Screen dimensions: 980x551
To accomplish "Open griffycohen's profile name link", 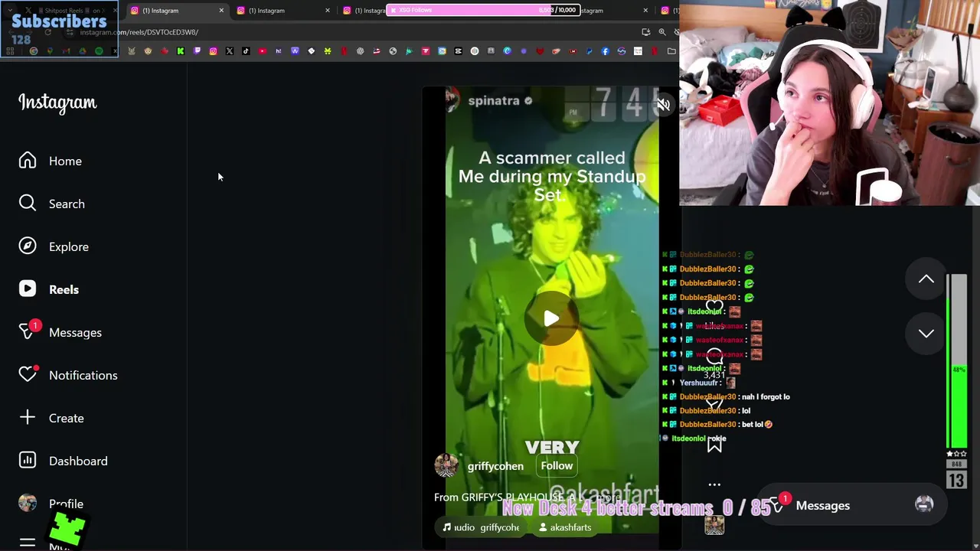I will coord(495,466).
